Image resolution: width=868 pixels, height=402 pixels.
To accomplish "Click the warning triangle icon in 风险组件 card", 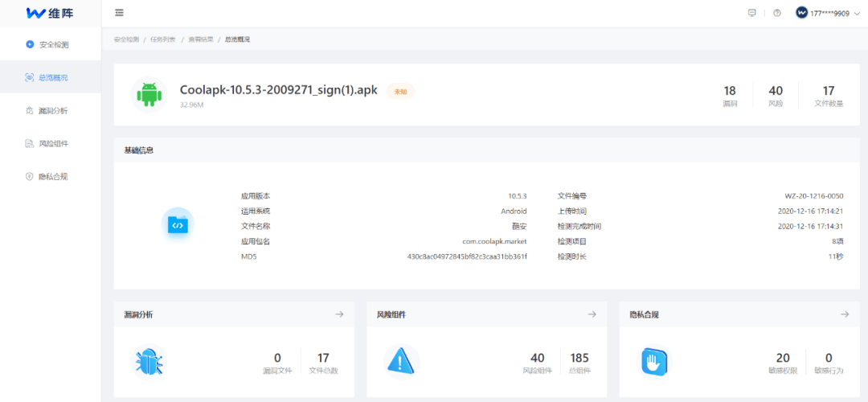I will [401, 362].
